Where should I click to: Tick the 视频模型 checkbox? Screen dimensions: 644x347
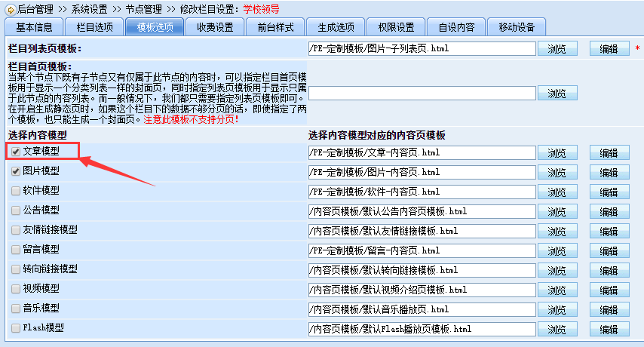(x=16, y=289)
